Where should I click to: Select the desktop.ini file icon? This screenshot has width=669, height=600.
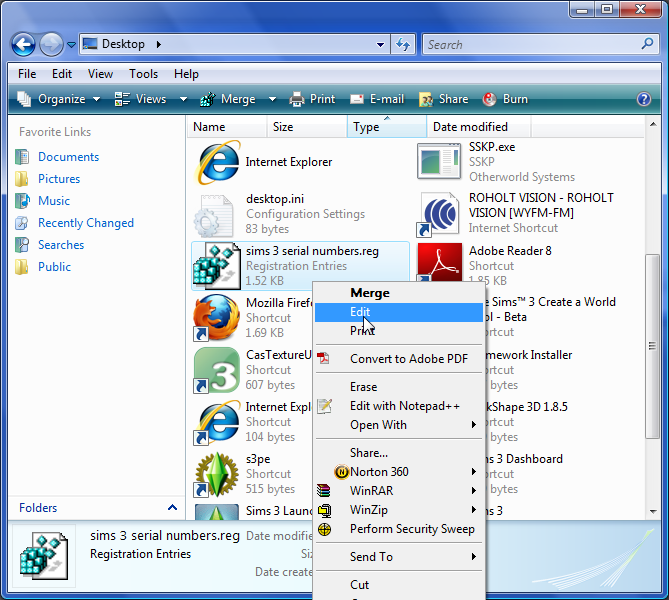[x=214, y=215]
